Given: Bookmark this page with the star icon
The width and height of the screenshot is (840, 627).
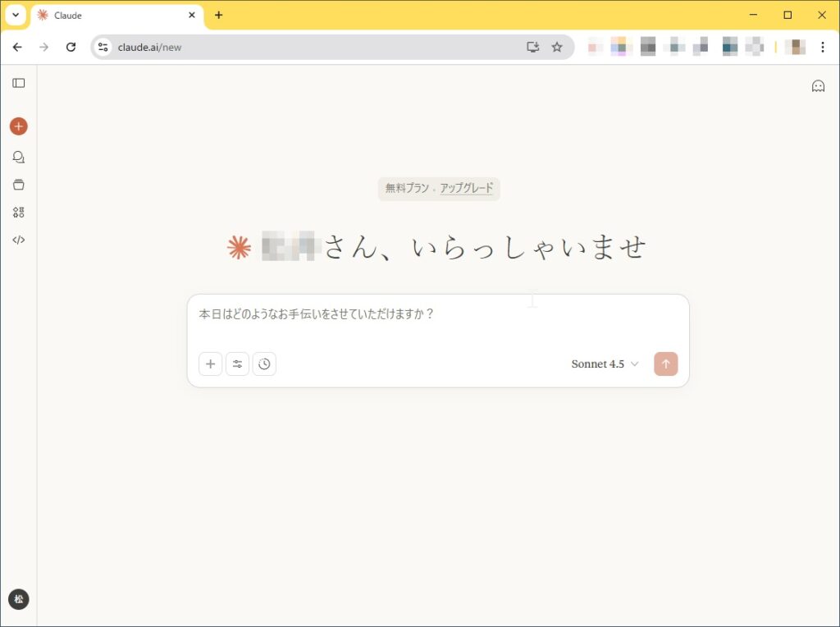Looking at the screenshot, I should (x=557, y=47).
